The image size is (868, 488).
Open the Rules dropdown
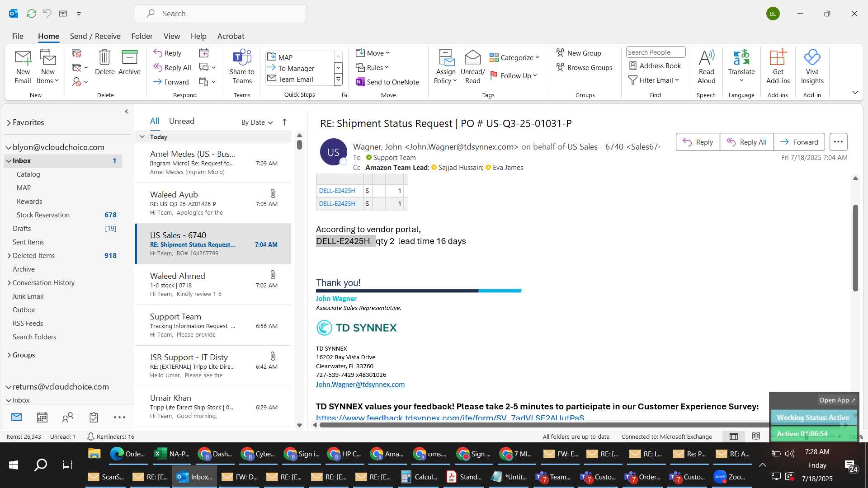[372, 68]
